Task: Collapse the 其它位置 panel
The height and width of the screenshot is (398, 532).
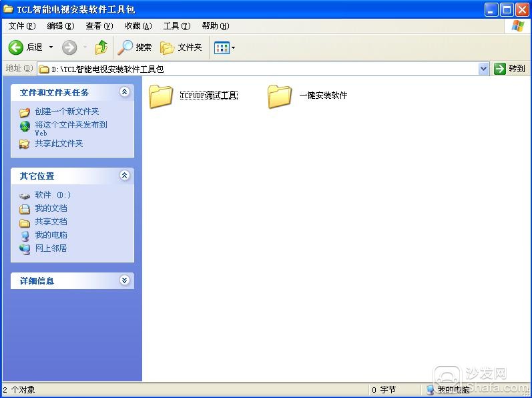Action: tap(124, 176)
